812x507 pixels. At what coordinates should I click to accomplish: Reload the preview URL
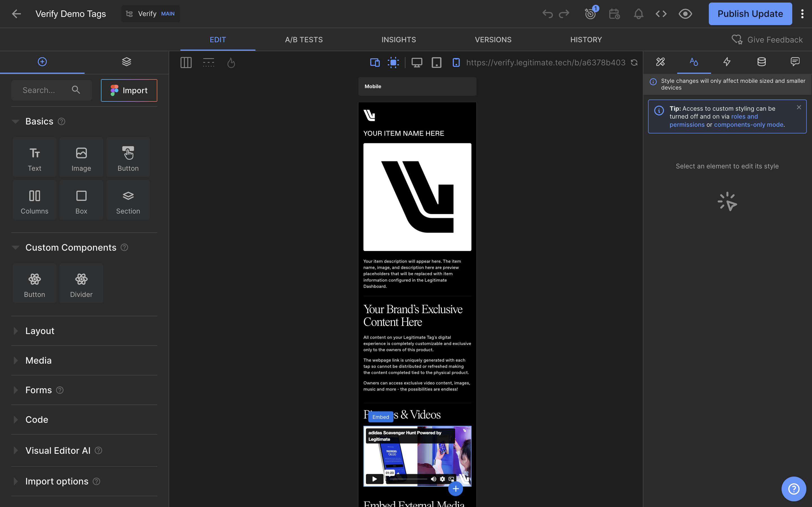click(634, 63)
